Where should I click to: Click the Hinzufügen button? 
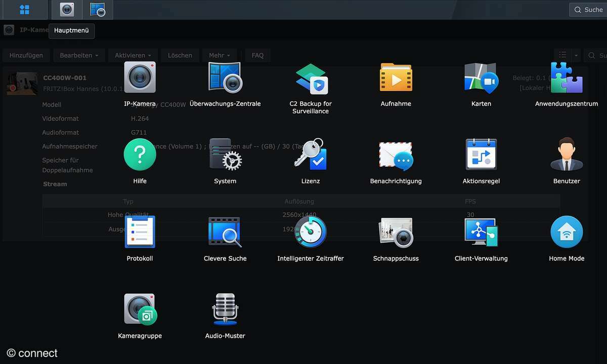tap(26, 55)
